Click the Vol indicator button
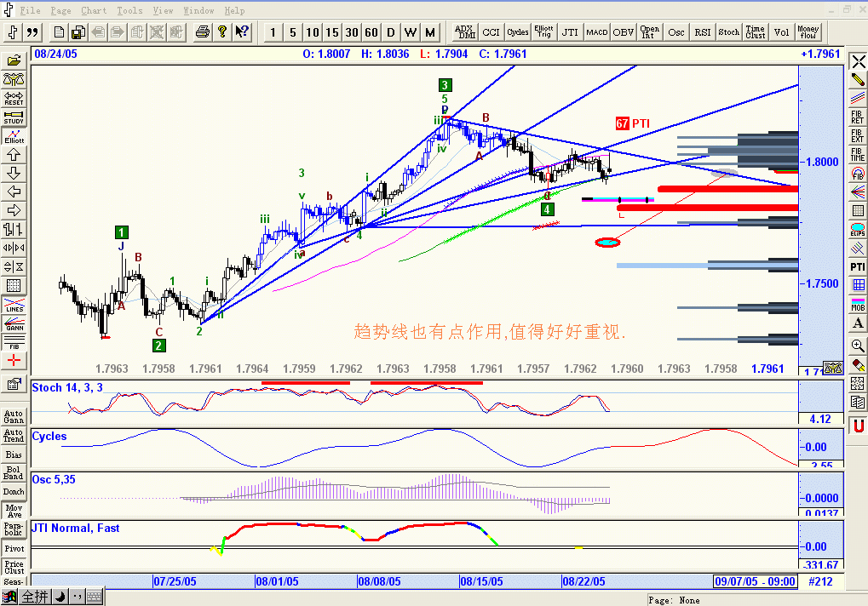Viewport: 868px width, 606px height. pos(782,32)
